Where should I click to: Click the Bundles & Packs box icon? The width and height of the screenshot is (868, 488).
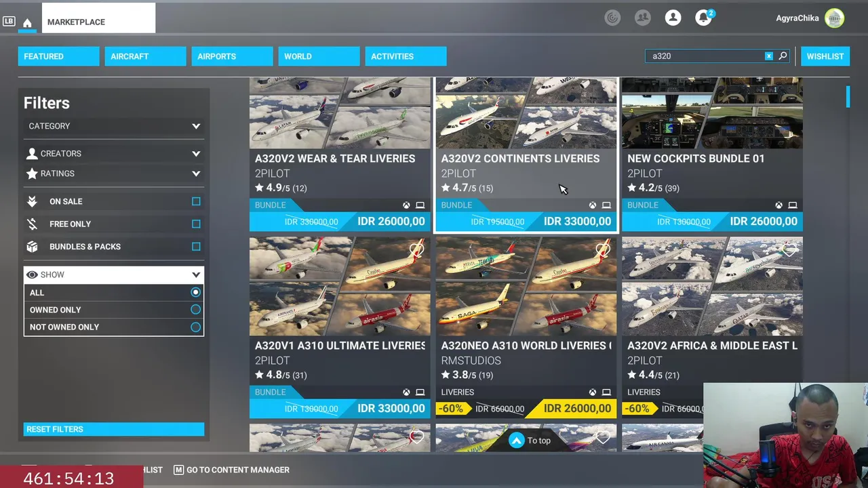[32, 247]
